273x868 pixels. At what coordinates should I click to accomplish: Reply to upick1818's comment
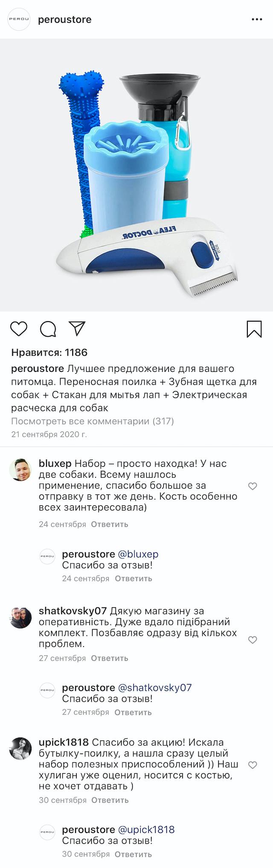coord(110,800)
